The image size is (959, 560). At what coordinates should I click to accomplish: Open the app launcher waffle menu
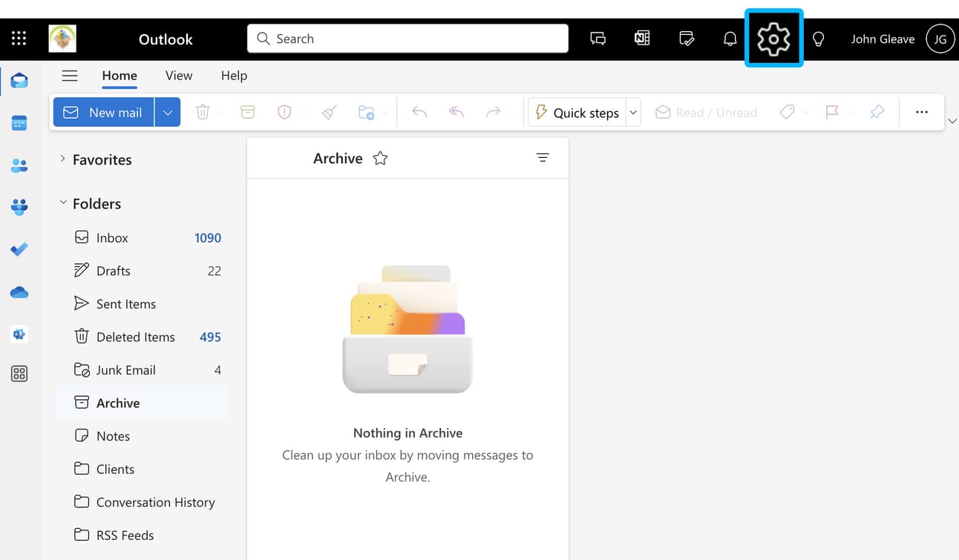[x=19, y=39]
